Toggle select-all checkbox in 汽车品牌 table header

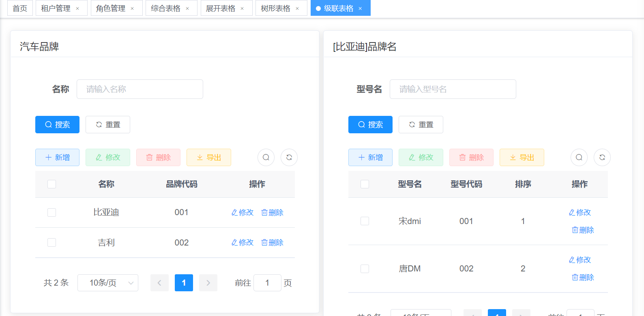pos(52,184)
